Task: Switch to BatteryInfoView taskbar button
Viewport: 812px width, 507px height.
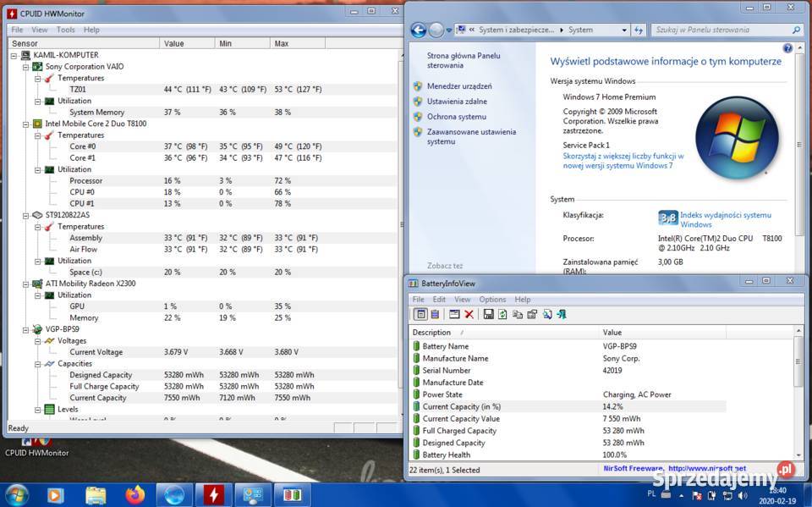Action: 292,495
